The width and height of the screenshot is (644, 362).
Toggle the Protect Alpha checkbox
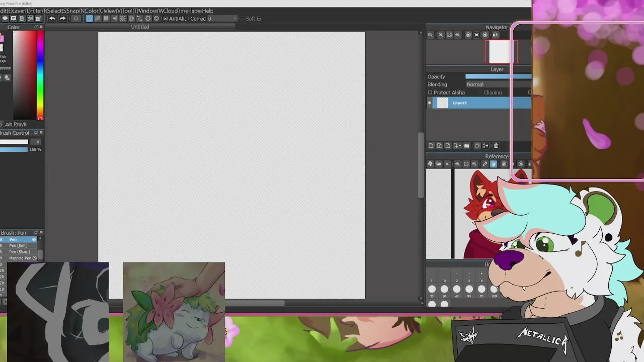430,93
